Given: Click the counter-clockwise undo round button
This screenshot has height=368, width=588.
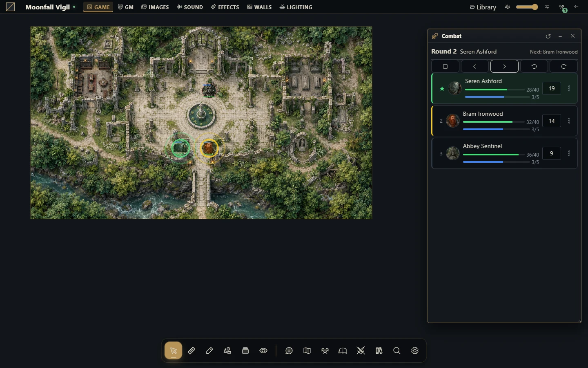Looking at the screenshot, I should click(x=534, y=66).
